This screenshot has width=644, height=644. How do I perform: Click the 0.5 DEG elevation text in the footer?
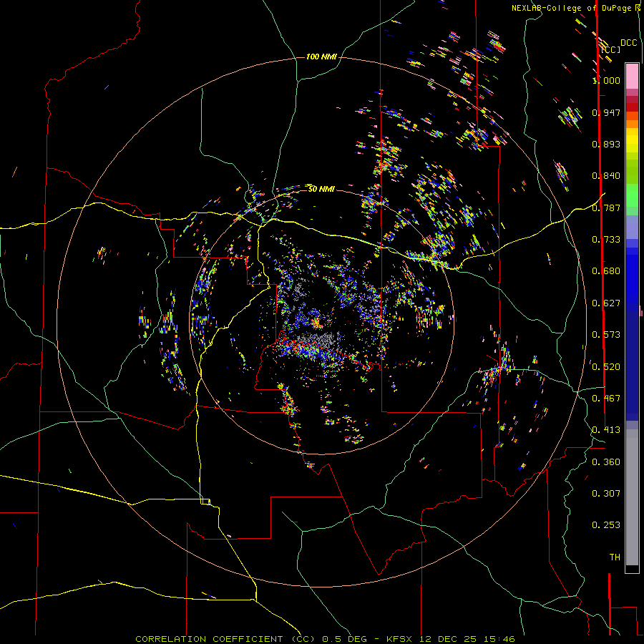coord(345,639)
